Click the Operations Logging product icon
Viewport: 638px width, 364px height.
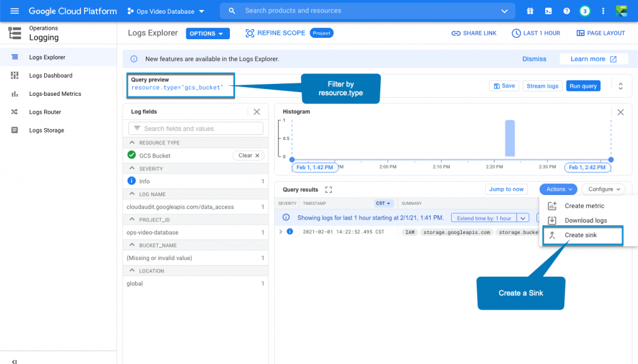15,33
